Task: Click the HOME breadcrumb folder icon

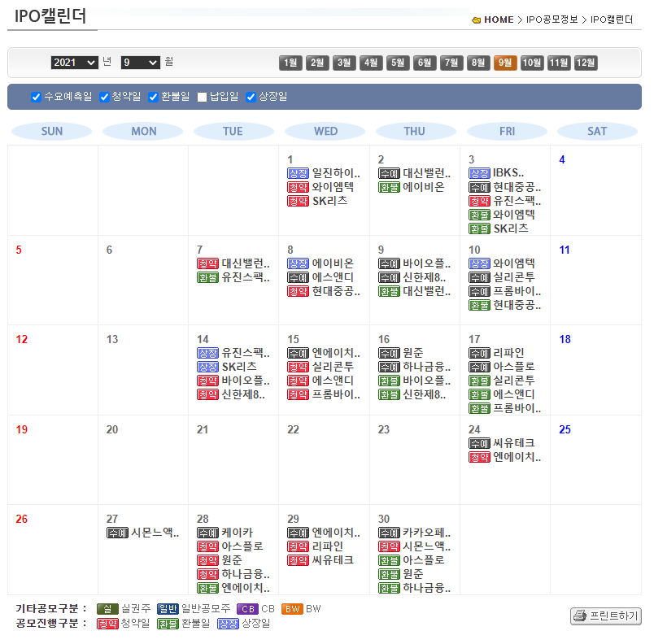Action: [x=477, y=20]
